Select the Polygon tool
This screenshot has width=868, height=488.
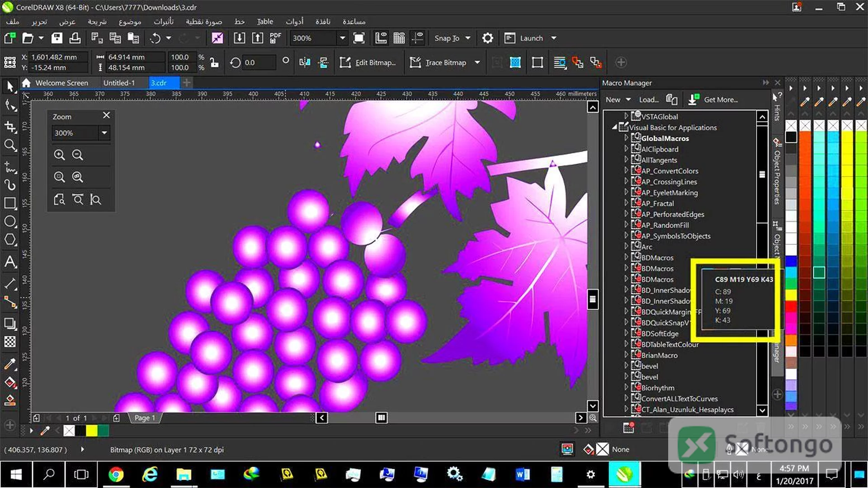10,240
